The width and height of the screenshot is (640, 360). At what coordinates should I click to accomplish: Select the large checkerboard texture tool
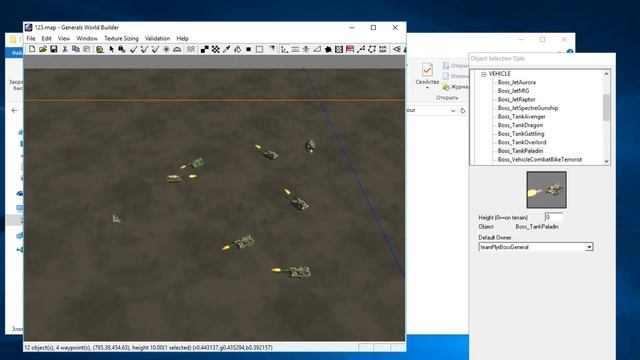216,49
